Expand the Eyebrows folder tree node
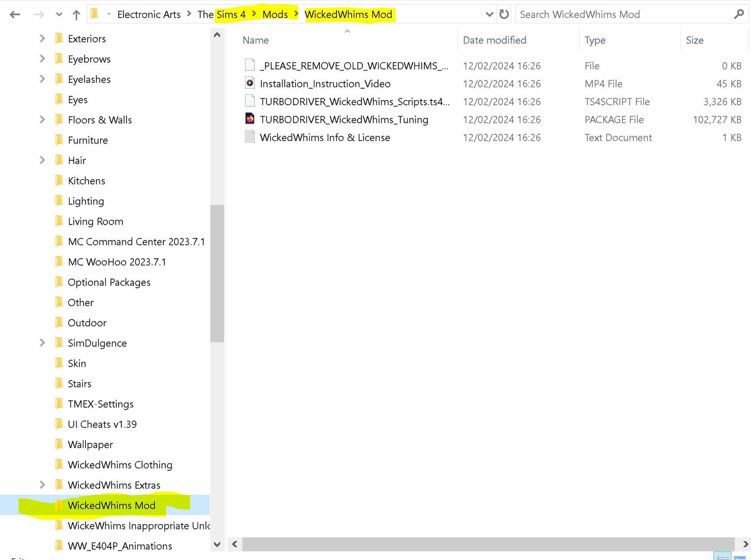Screen dimensions: 751x560 click(43, 59)
